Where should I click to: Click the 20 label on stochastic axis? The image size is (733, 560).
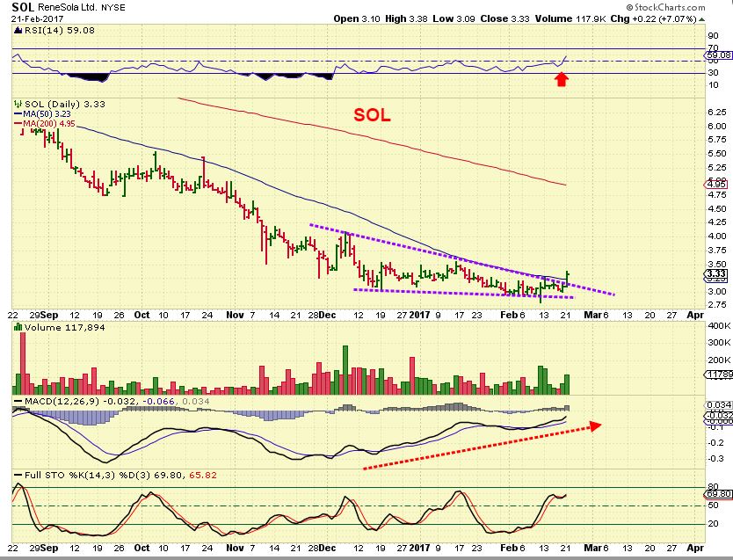pos(713,523)
